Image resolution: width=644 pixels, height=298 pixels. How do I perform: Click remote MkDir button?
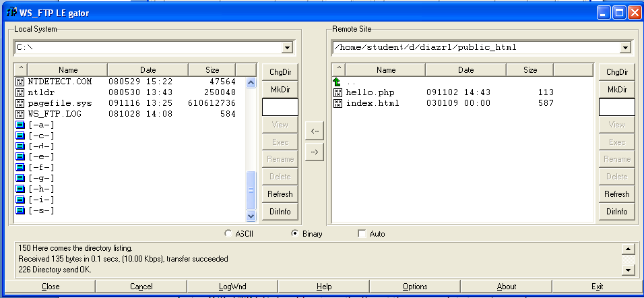(x=617, y=89)
